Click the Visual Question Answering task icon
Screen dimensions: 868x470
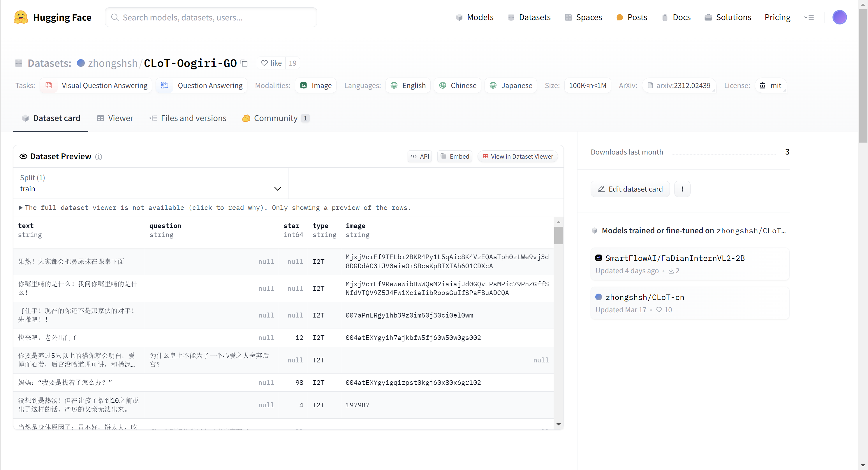point(49,85)
